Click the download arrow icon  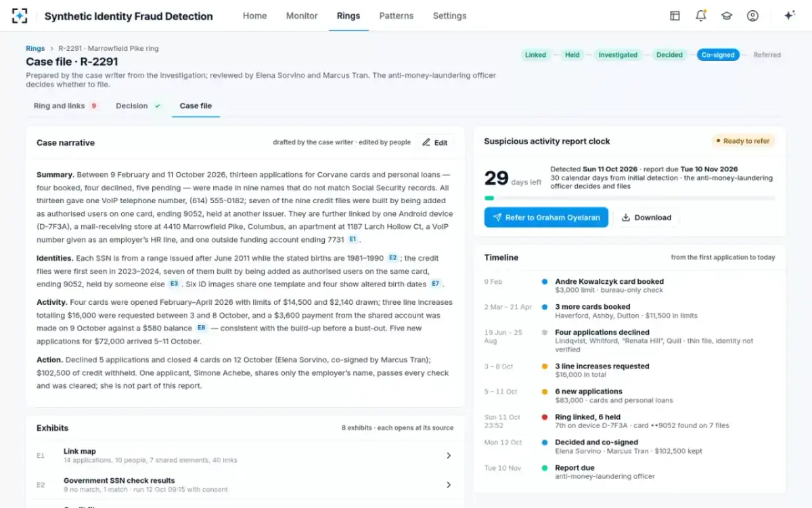click(626, 217)
